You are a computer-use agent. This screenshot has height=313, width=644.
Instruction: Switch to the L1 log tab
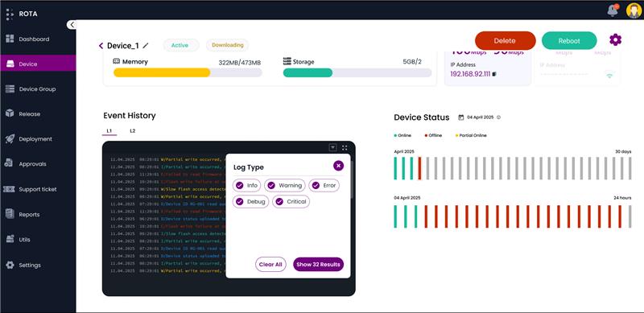pyautogui.click(x=109, y=131)
